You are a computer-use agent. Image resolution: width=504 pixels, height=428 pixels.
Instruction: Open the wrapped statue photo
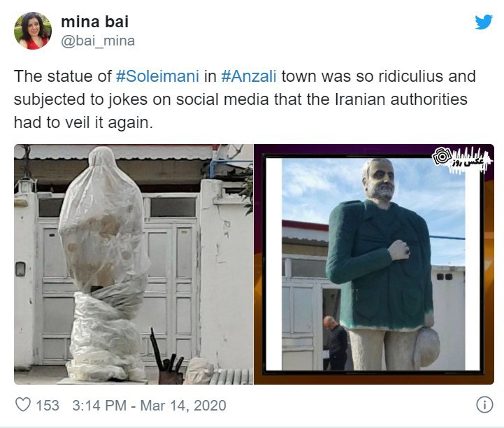pyautogui.click(x=134, y=264)
